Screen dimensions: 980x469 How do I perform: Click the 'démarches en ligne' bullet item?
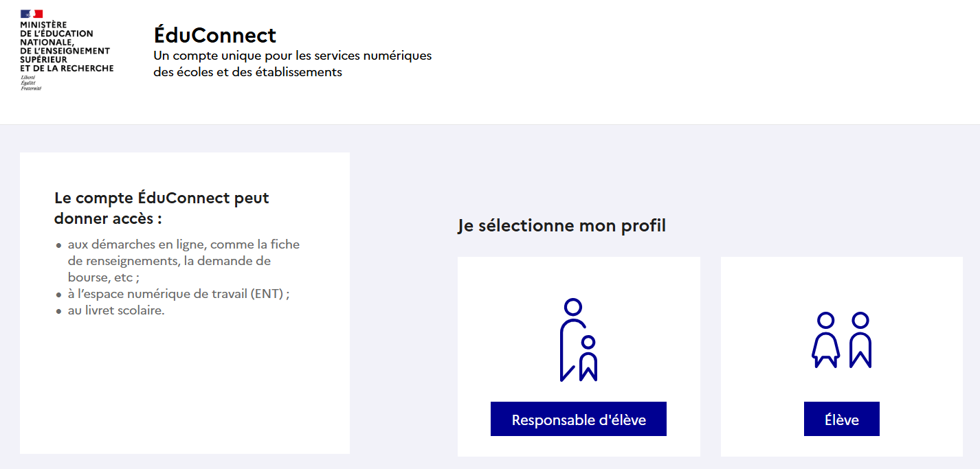[x=183, y=261]
